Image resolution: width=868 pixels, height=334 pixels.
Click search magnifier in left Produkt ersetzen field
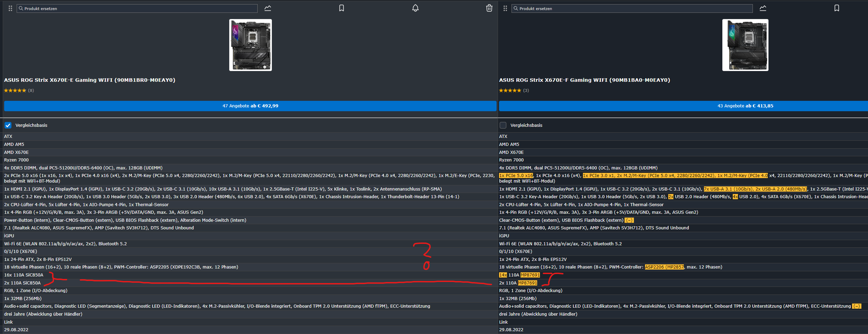pyautogui.click(x=21, y=8)
